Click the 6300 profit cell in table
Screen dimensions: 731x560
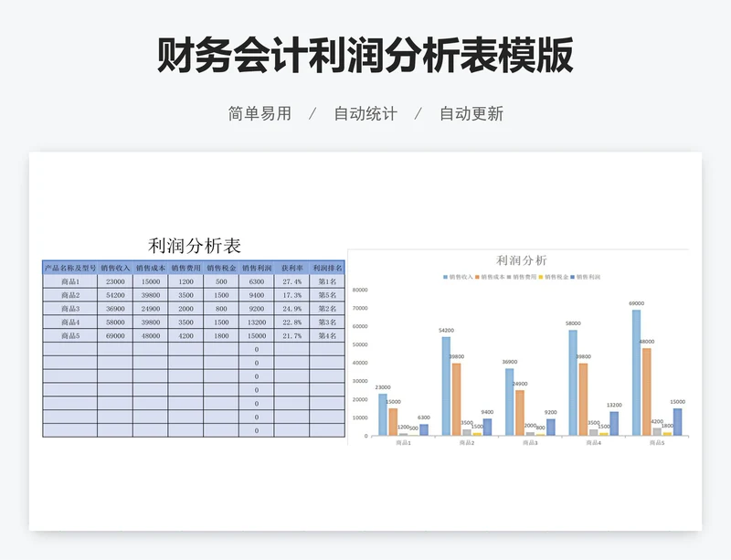257,281
